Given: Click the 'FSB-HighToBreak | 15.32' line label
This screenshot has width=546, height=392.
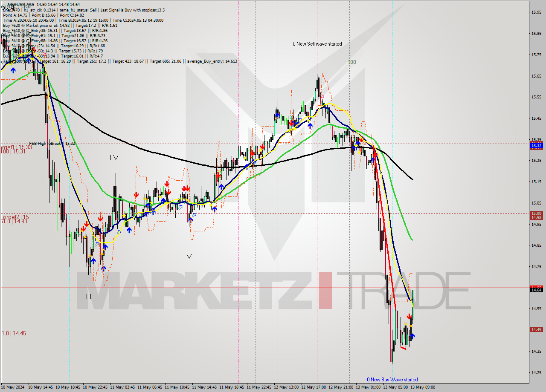Looking at the screenshot, I should 52,144.
